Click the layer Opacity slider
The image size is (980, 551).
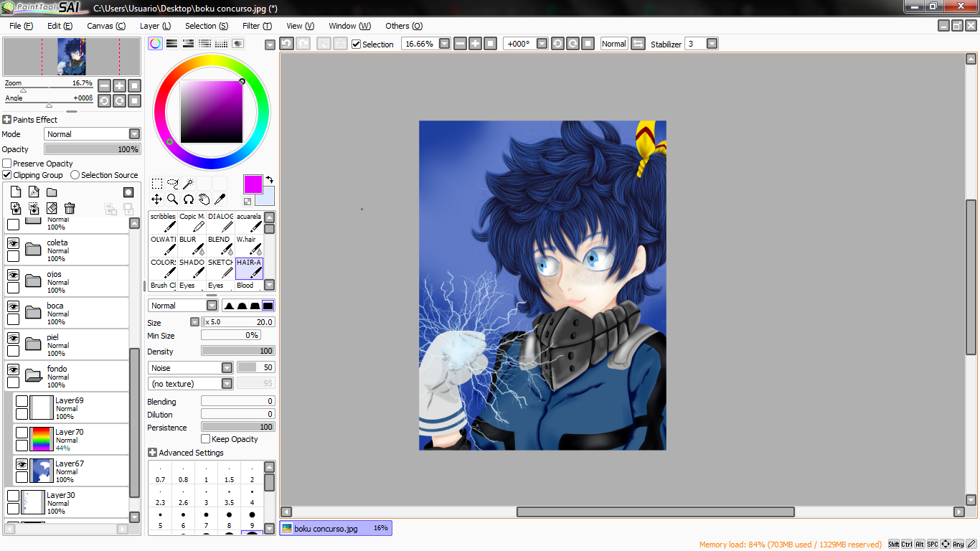click(x=93, y=149)
